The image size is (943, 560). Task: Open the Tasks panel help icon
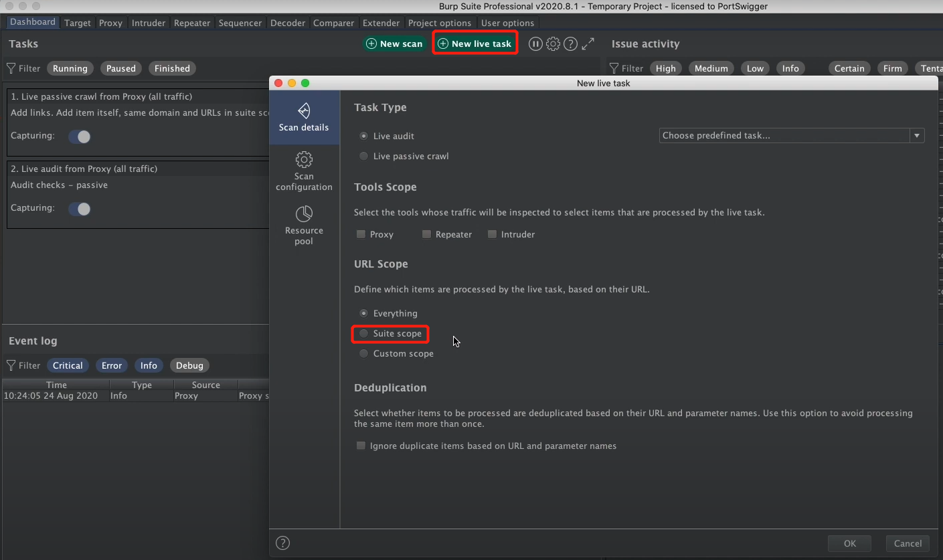(570, 44)
